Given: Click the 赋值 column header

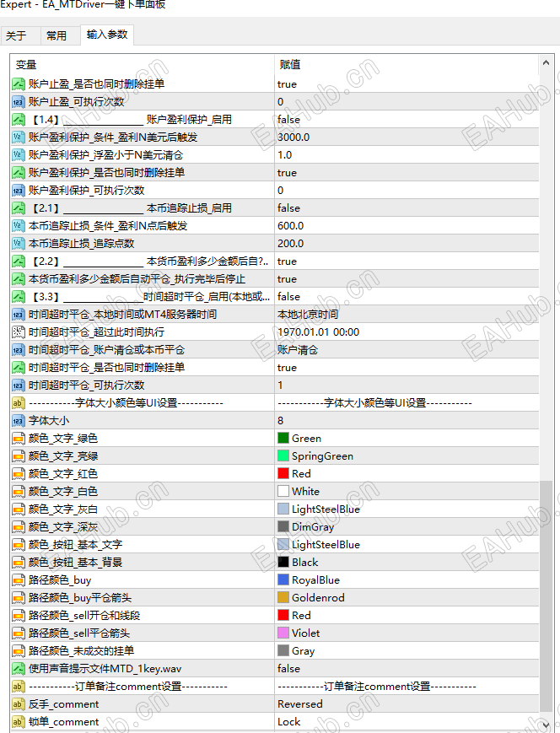Looking at the screenshot, I should 407,64.
